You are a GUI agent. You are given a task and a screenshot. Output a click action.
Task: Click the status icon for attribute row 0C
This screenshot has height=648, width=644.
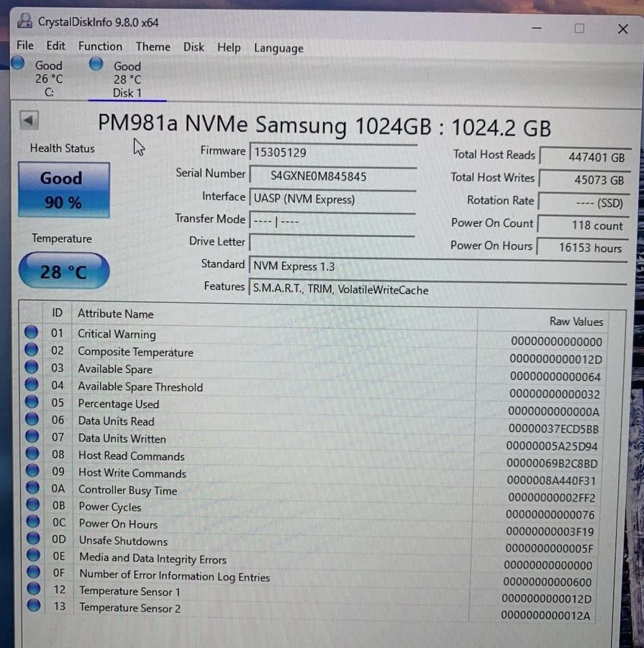[x=33, y=521]
